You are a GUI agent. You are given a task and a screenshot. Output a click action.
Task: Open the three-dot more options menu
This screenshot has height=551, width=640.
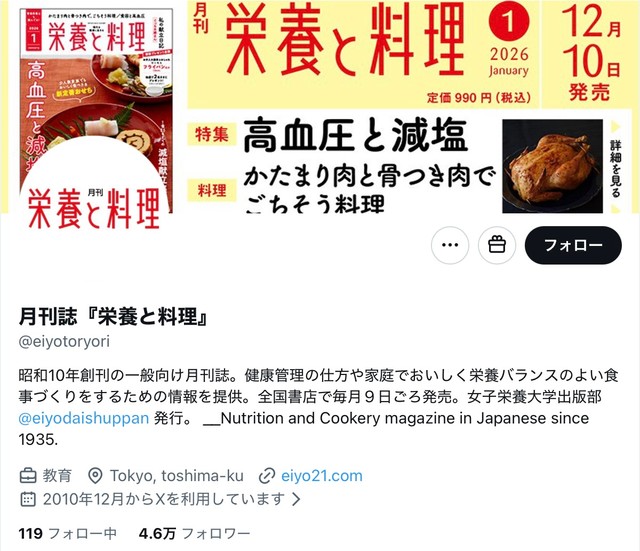click(x=450, y=245)
